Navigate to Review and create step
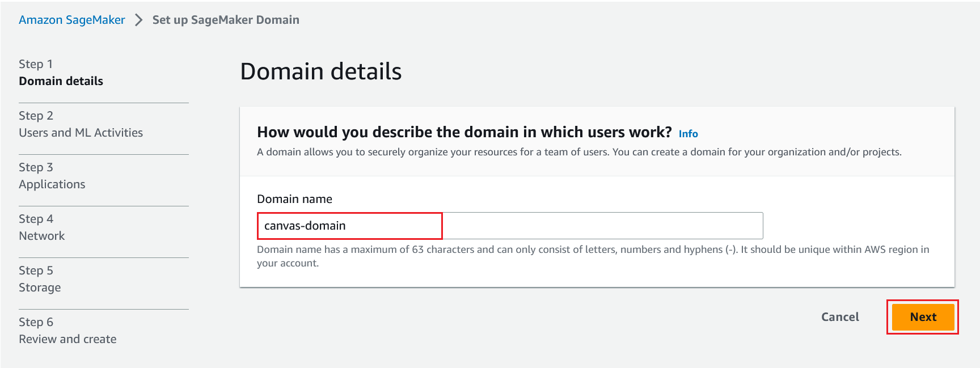 click(67, 339)
